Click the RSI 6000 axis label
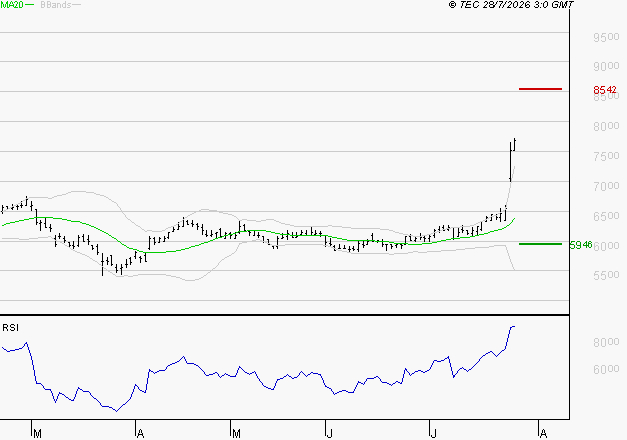Screen dimensions: 627x440 (x=606, y=369)
